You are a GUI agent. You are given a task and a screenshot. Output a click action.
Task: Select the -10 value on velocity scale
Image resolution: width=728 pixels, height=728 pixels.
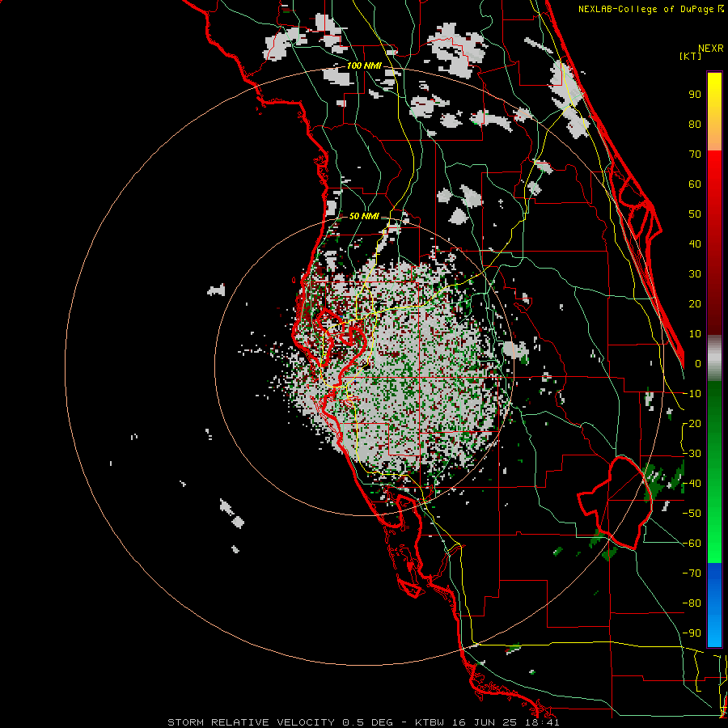point(692,394)
